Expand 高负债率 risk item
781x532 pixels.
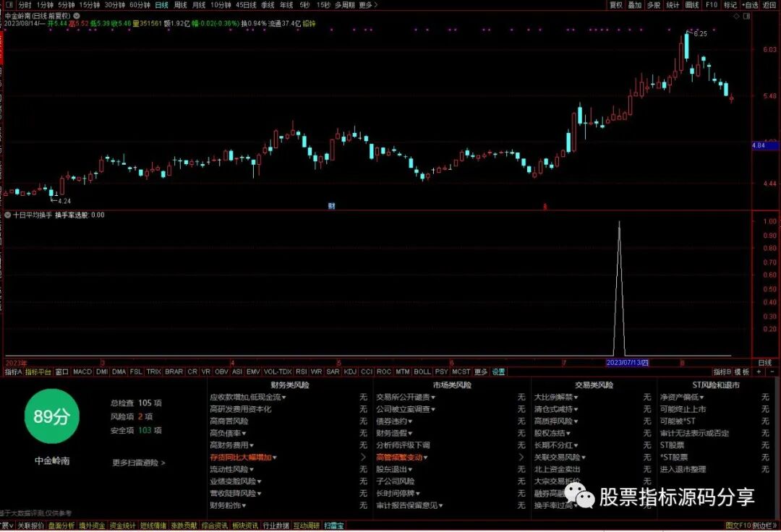pos(228,433)
